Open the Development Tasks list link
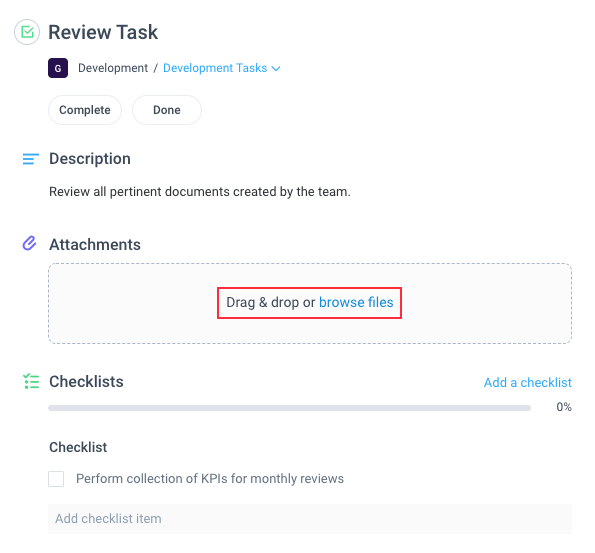This screenshot has height=553, width=595. click(x=215, y=68)
